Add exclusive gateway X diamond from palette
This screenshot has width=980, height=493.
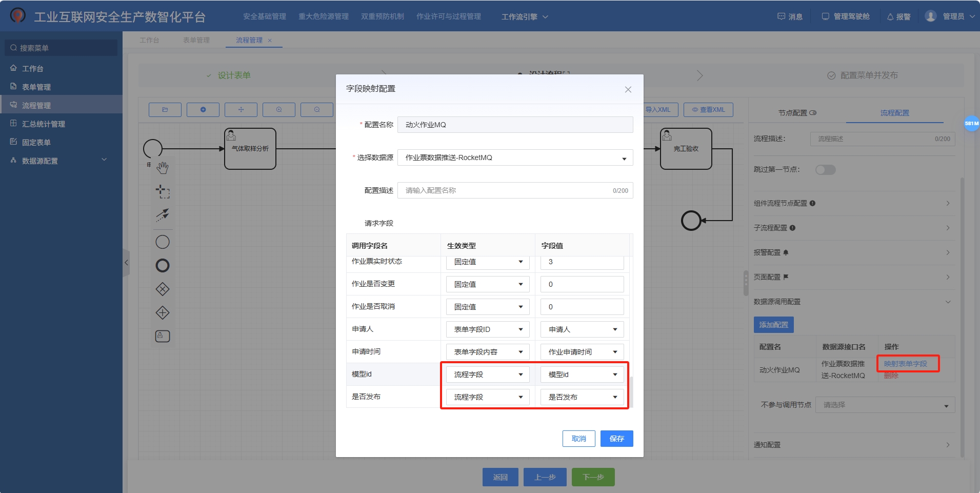pos(163,289)
